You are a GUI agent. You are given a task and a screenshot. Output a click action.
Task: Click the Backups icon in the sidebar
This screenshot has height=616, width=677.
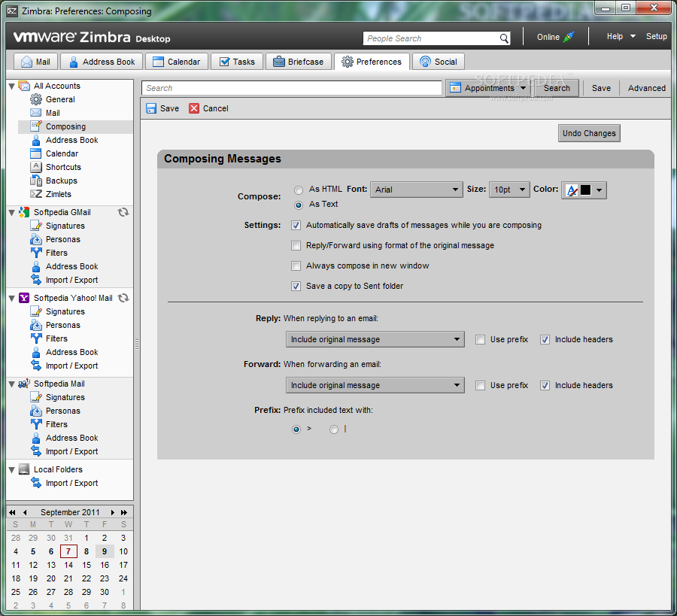tap(36, 181)
